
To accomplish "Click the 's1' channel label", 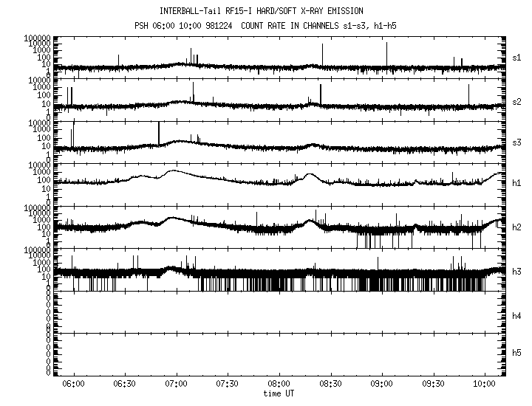I will click(516, 58).
